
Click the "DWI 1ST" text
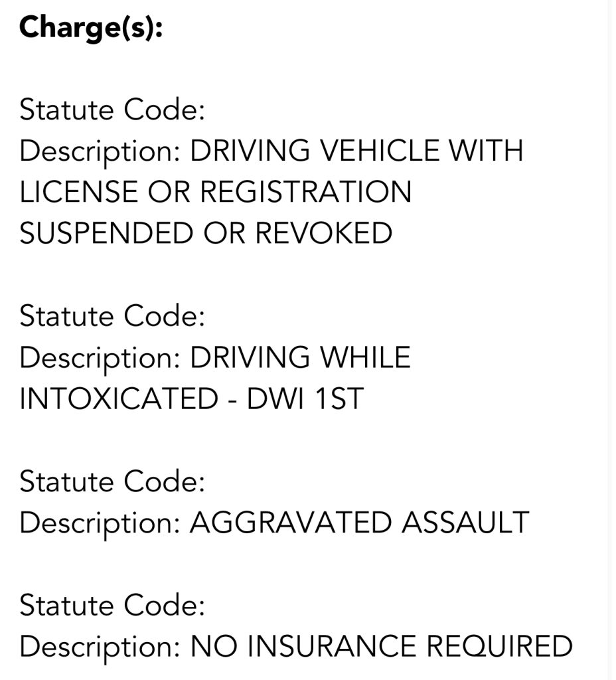305,399
